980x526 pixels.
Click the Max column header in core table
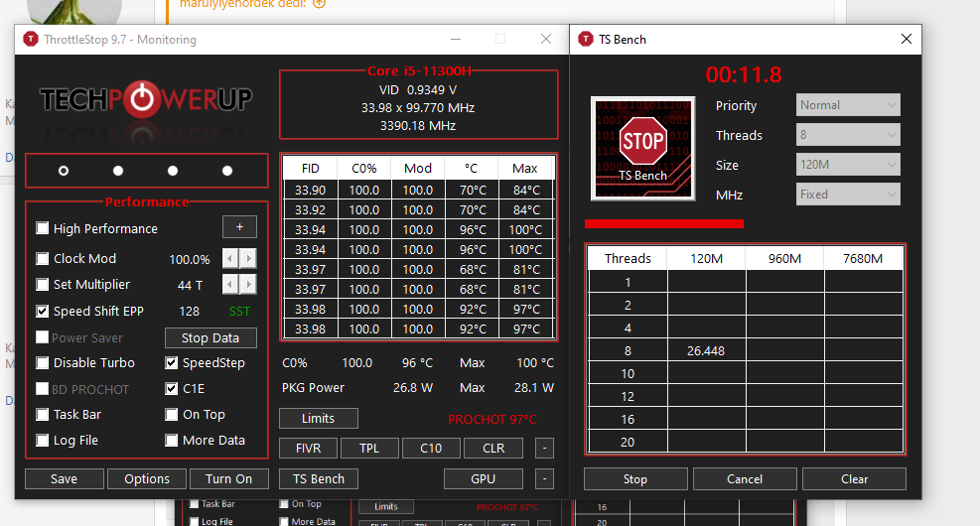525,169
